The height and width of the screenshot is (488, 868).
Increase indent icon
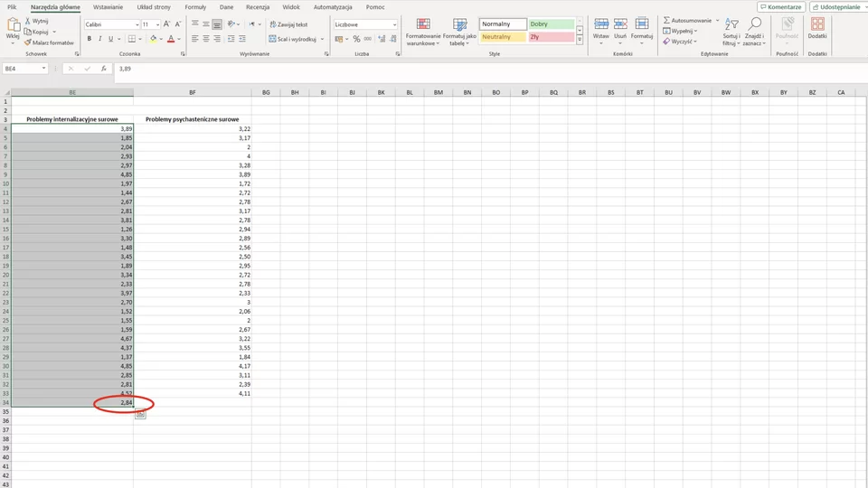point(242,39)
